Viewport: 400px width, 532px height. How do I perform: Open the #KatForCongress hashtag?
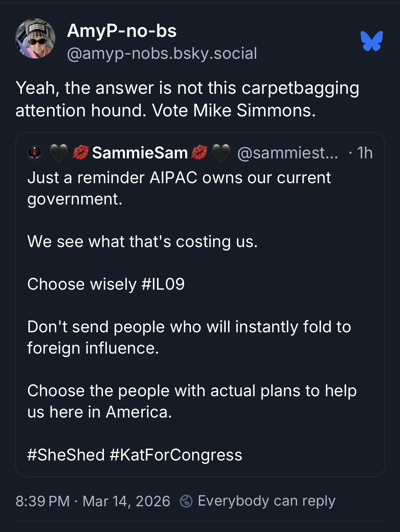tap(176, 455)
